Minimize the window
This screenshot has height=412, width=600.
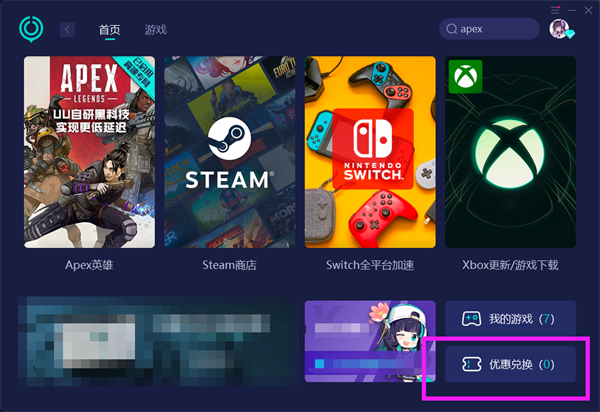(572, 10)
